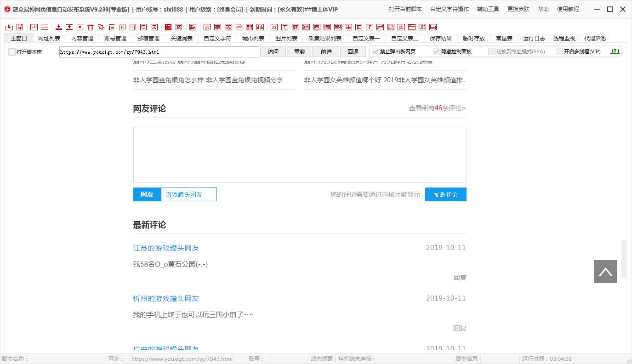Viewport: 632px width, 364px height.
Task: Click the 库 library toolbar icon
Action: [x=401, y=27]
